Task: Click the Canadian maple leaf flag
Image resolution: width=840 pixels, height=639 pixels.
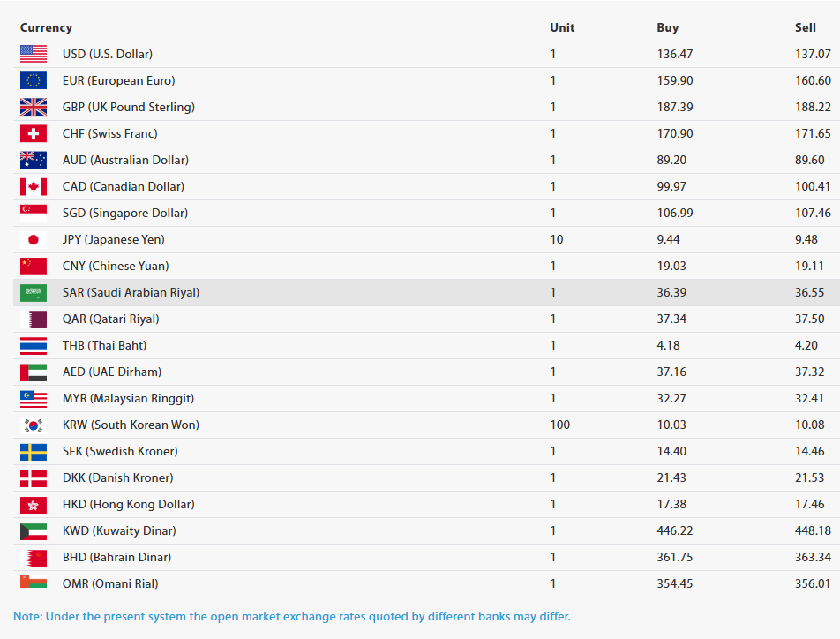Action: (x=34, y=186)
